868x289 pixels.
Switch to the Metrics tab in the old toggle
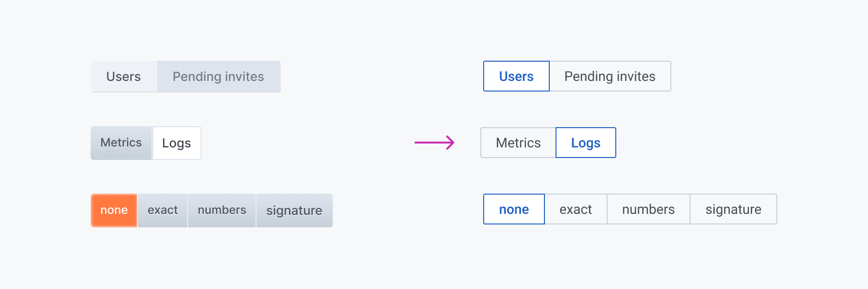pos(121,143)
